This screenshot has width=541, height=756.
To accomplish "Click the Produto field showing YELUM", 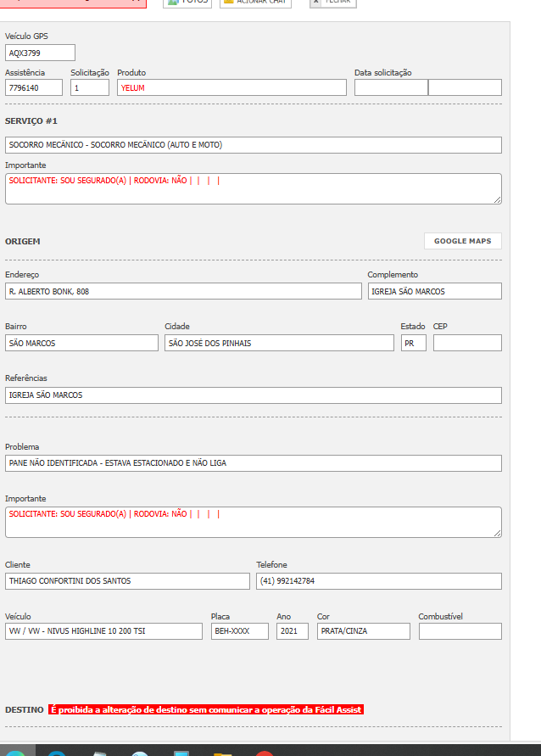I will point(231,87).
